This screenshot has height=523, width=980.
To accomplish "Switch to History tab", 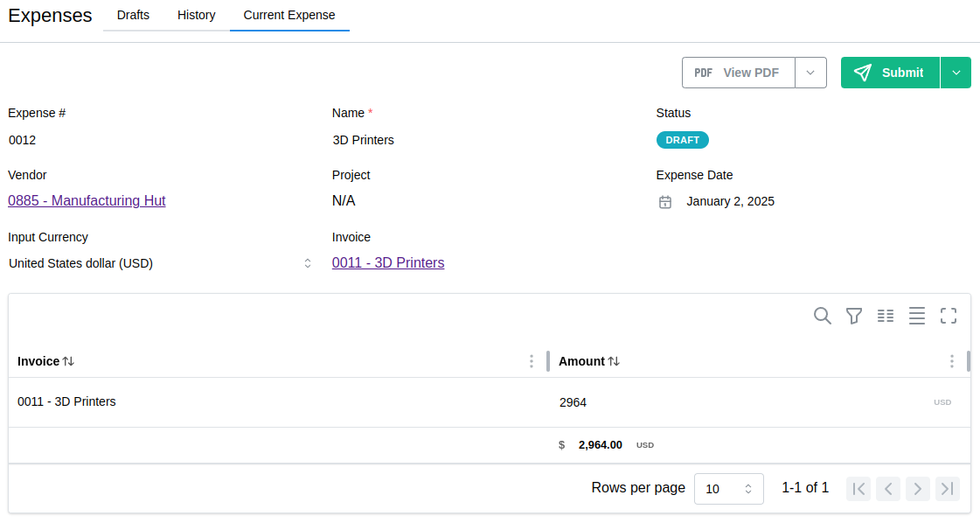I will pos(196,15).
